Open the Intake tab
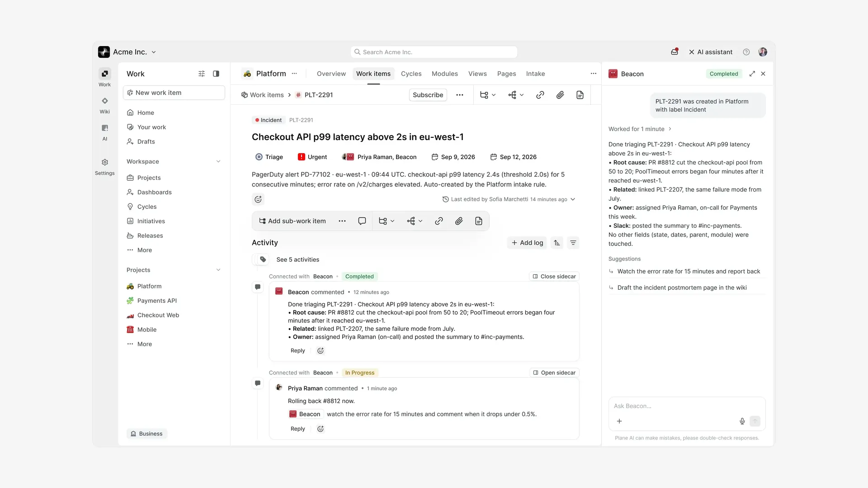Viewport: 868px width, 488px height. point(535,74)
